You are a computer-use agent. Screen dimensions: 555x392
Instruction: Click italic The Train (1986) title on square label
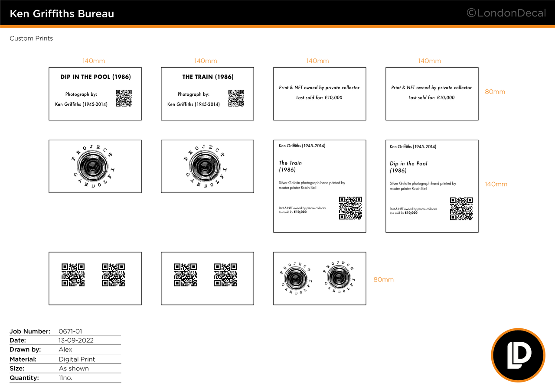click(x=291, y=166)
